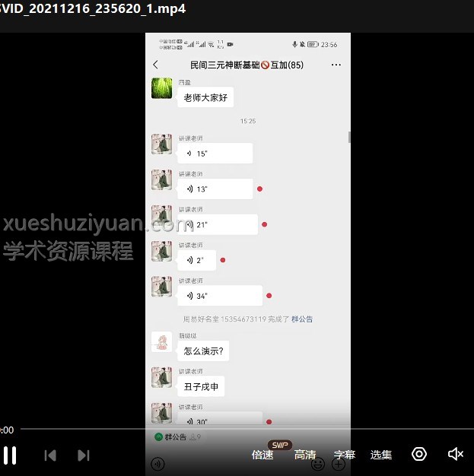
Task: Skip to the next video
Action: [x=84, y=455]
